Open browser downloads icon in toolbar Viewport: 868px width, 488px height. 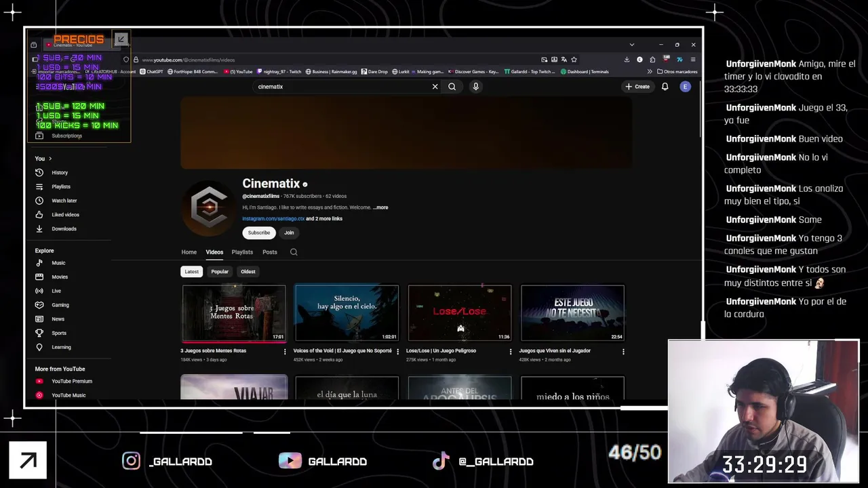(x=627, y=60)
